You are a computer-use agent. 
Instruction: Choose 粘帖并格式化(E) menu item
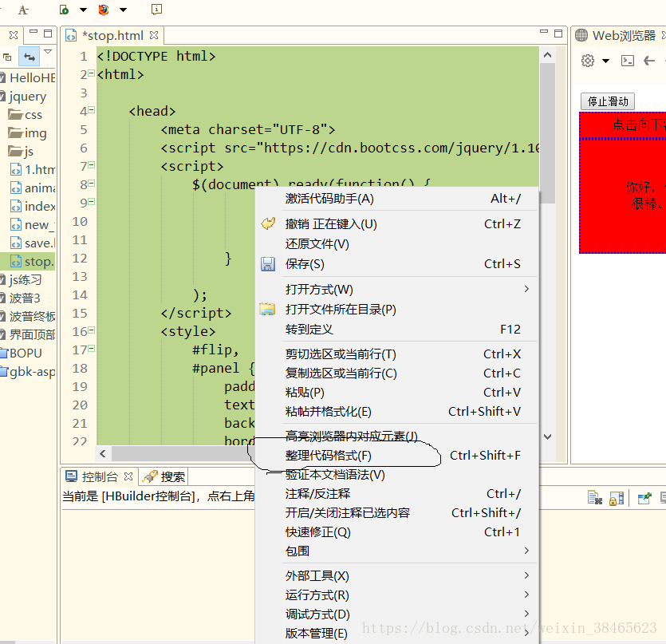point(397,412)
